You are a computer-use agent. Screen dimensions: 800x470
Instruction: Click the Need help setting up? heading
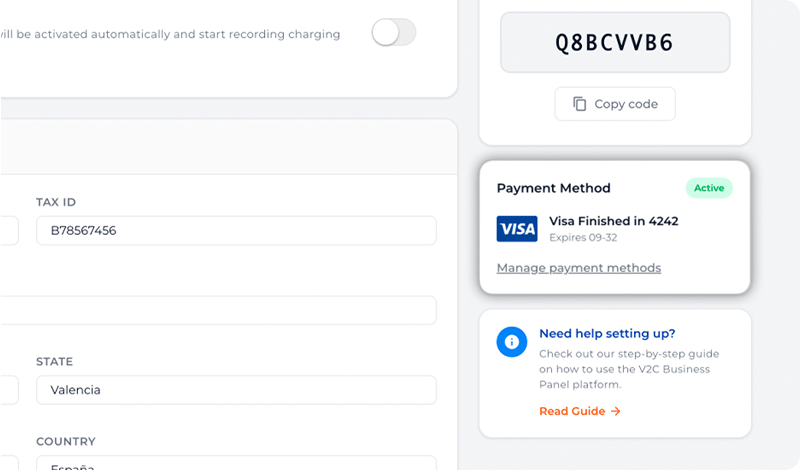pos(607,334)
